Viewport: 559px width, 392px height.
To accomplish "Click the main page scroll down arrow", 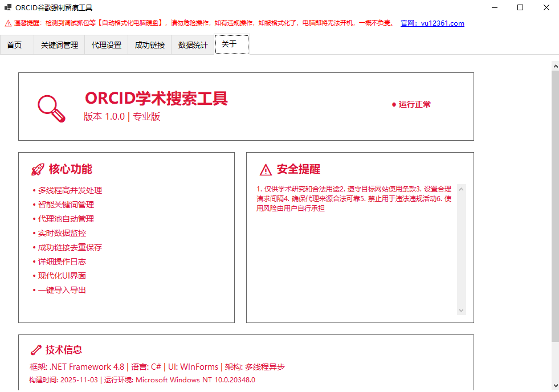I will pos(555,386).
